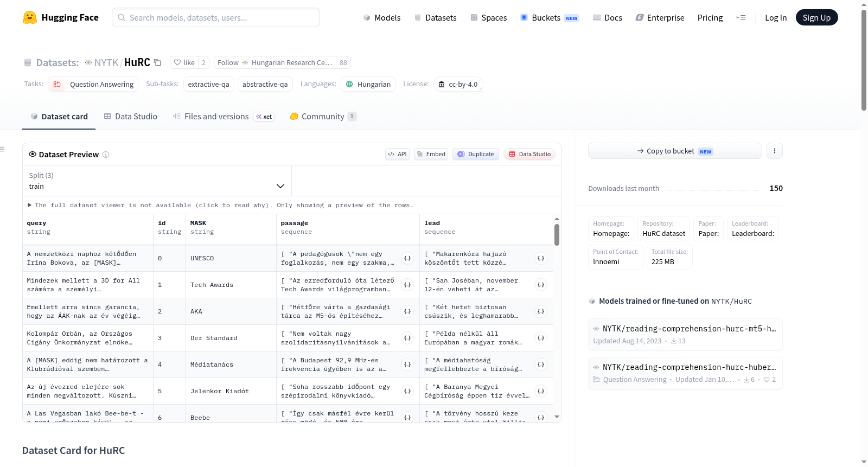Expand the full dataset viewer unavailable notice
Image resolution: width=868 pixels, height=467 pixels.
click(220, 205)
